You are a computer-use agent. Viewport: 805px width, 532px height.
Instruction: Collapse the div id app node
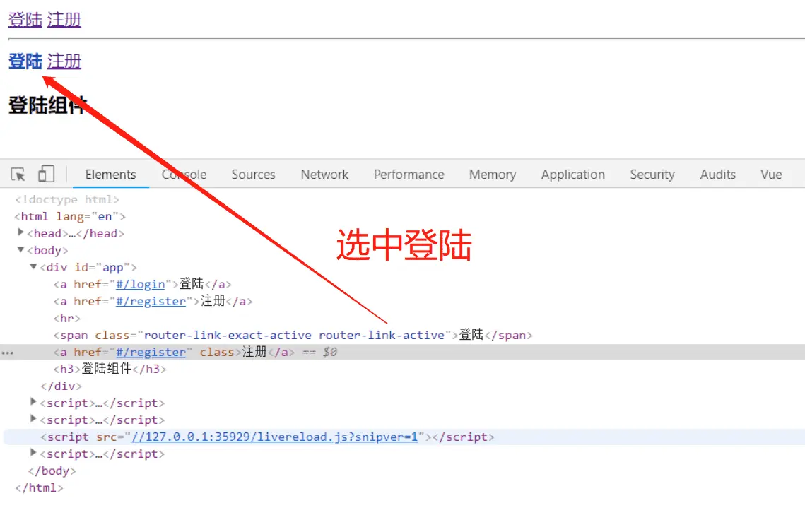point(33,266)
